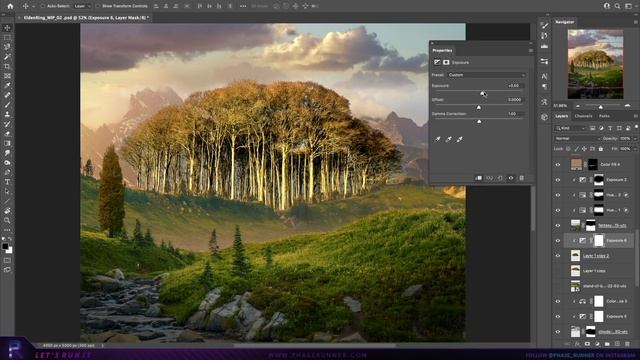Reset adjustment to defaults in Properties
The height and width of the screenshot is (360, 640).
click(x=500, y=178)
